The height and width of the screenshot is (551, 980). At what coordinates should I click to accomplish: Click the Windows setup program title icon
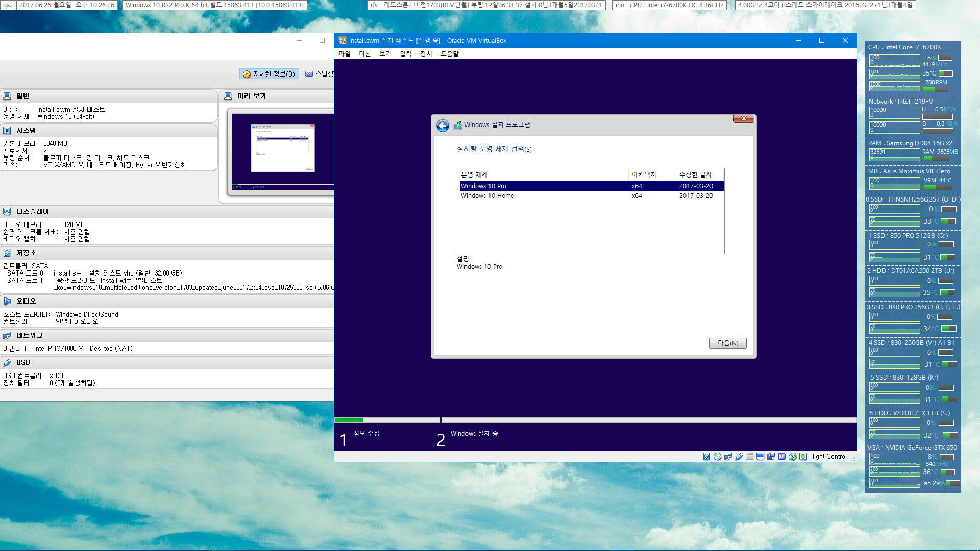[x=458, y=125]
